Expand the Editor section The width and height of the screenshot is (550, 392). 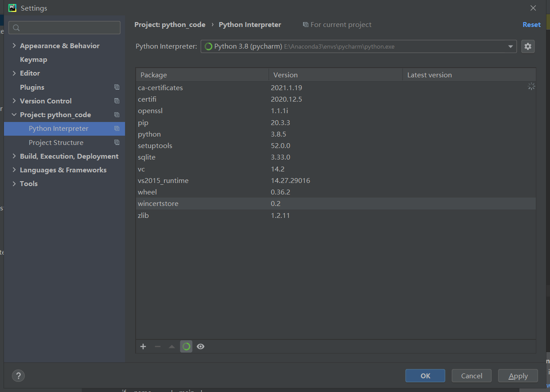pos(14,73)
